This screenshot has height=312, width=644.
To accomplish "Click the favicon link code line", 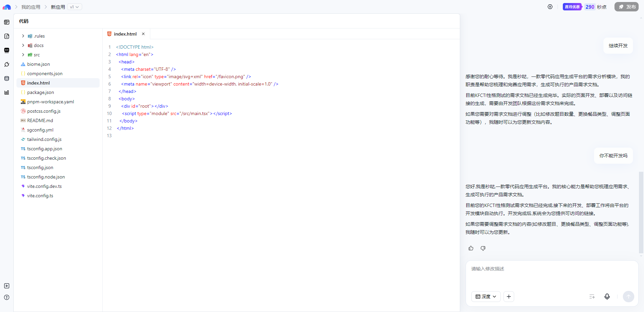I will pos(186,76).
